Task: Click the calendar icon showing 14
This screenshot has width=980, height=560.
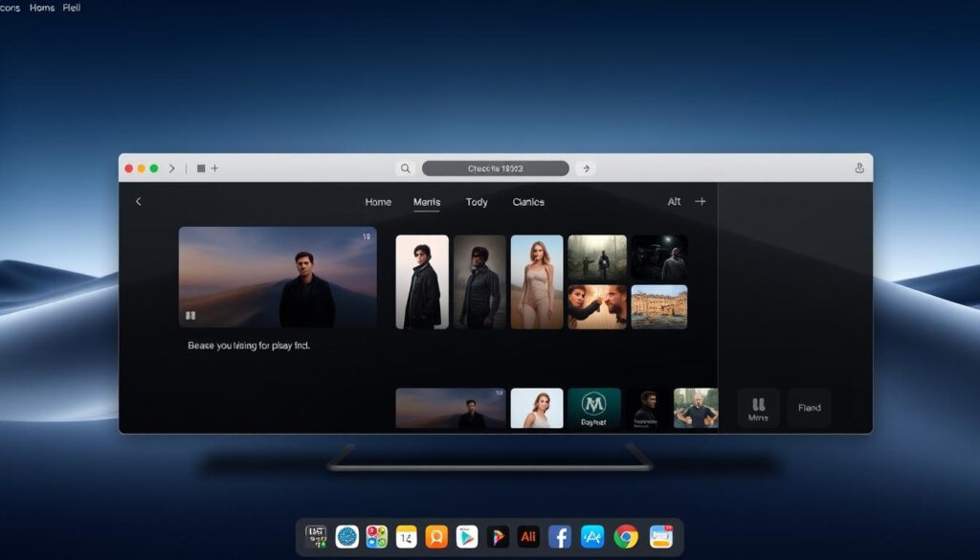Action: pyautogui.click(x=406, y=537)
